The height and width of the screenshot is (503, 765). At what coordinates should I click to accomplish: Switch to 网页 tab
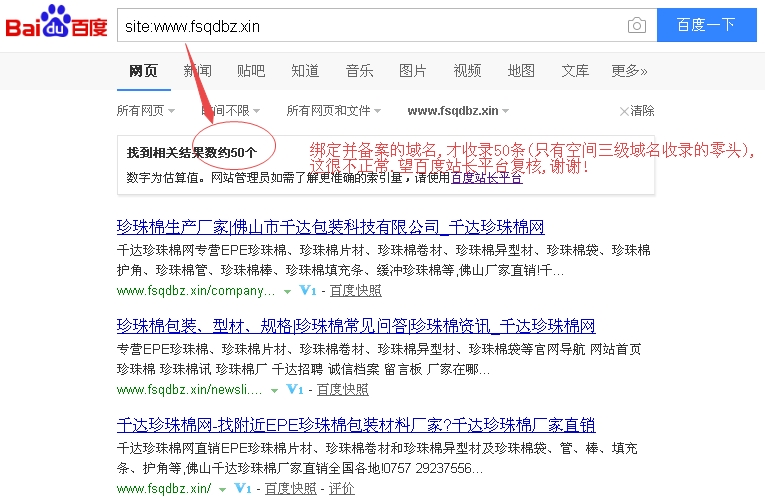[143, 71]
